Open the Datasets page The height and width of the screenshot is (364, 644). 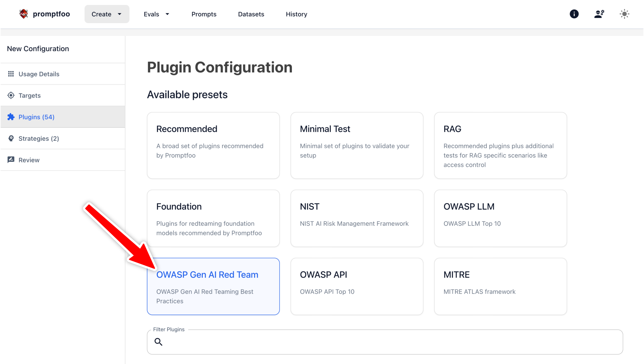[251, 14]
